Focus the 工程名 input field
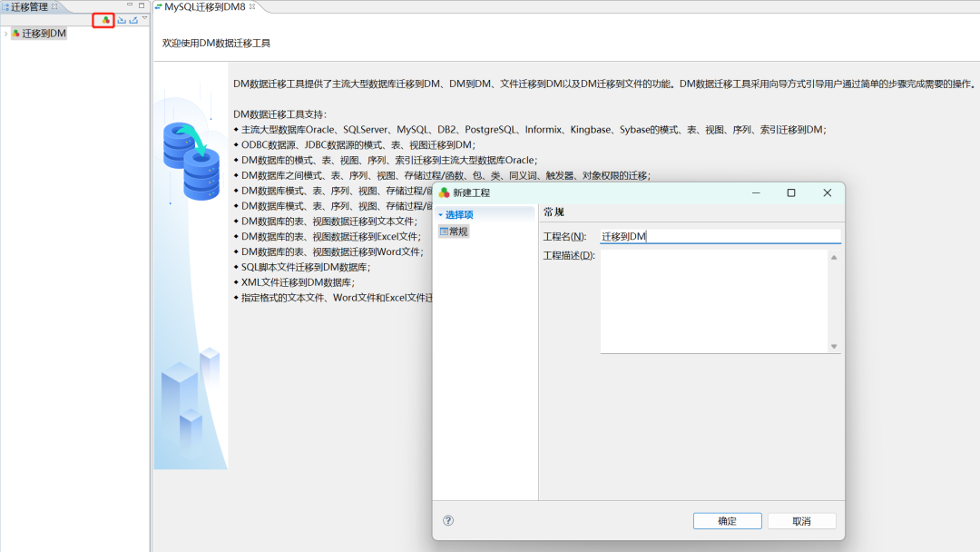The image size is (980, 552). [x=720, y=236]
